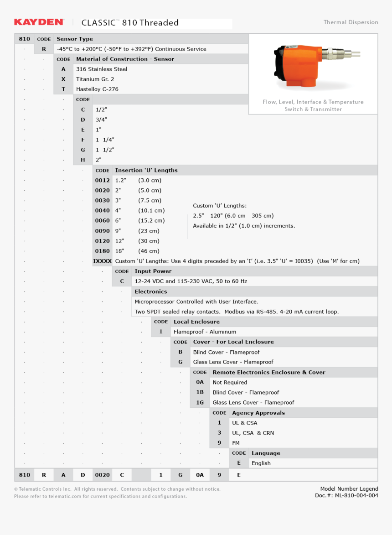
Task: Click the '1 1/2"' thread size option
Action: click(x=105, y=150)
